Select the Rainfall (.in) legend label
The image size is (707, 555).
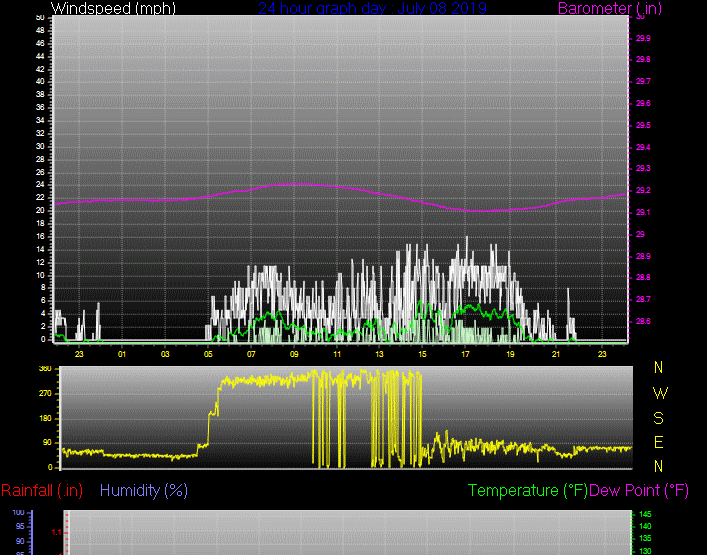pyautogui.click(x=42, y=491)
